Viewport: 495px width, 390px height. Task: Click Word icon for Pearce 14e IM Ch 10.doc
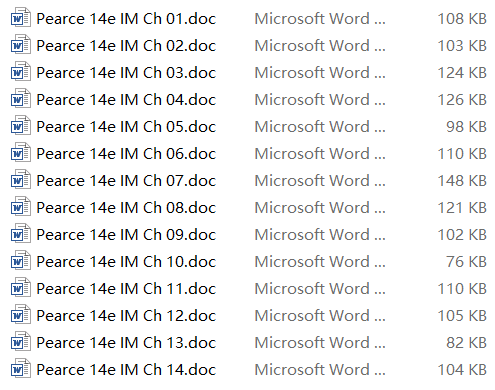point(21,261)
